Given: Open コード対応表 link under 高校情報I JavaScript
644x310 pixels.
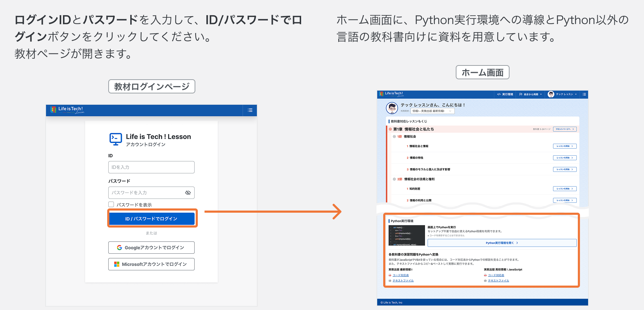Looking at the screenshot, I should click(496, 275).
